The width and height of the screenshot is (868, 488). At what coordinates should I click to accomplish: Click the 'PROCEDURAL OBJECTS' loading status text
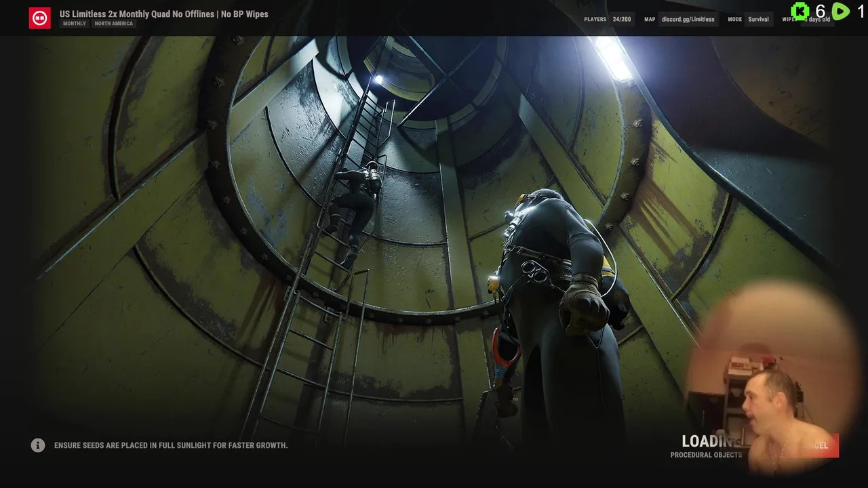(x=706, y=455)
